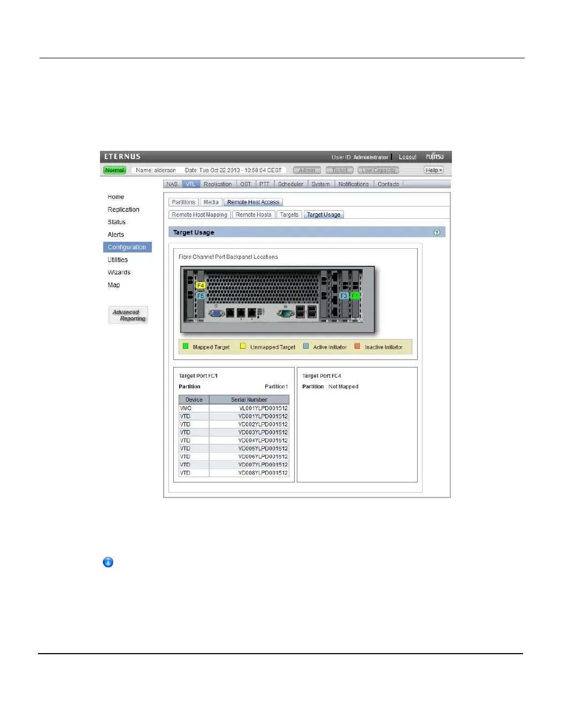Viewport: 576px width, 728px height.
Task: Open Wizards in the sidebar
Action: pos(119,272)
